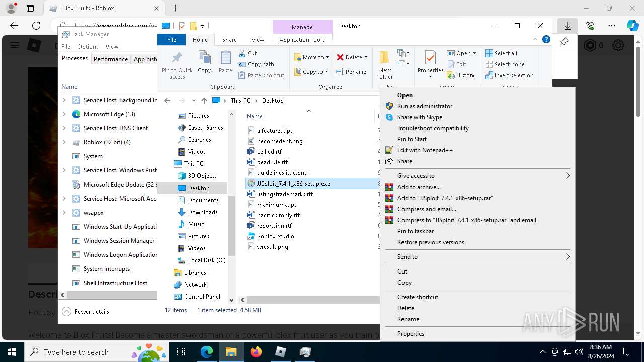Click the History button in ribbon

(x=460, y=75)
